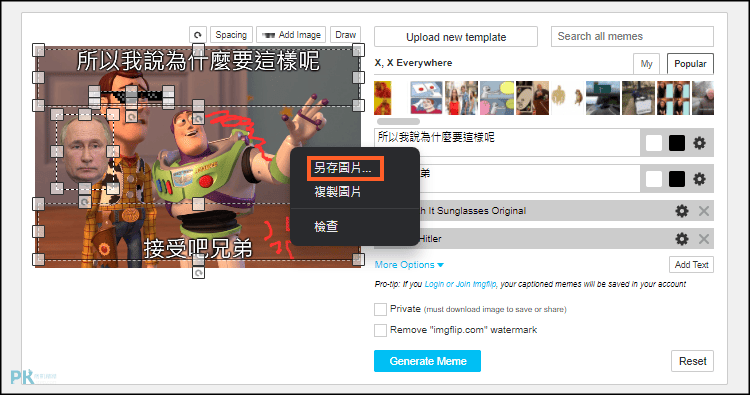Click the template thumbnails horizontal scrollbar
Viewport: 750px width, 395px height.
tap(398, 121)
